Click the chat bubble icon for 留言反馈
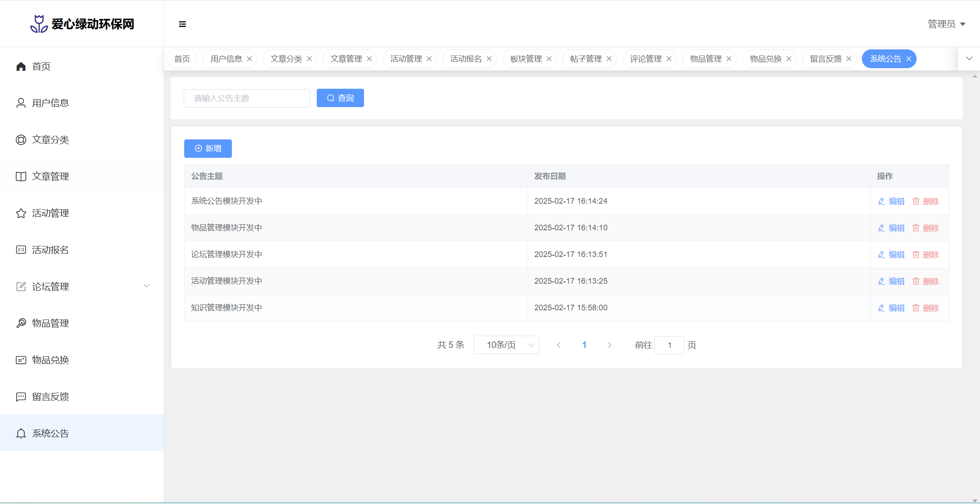The image size is (980, 504). point(21,397)
